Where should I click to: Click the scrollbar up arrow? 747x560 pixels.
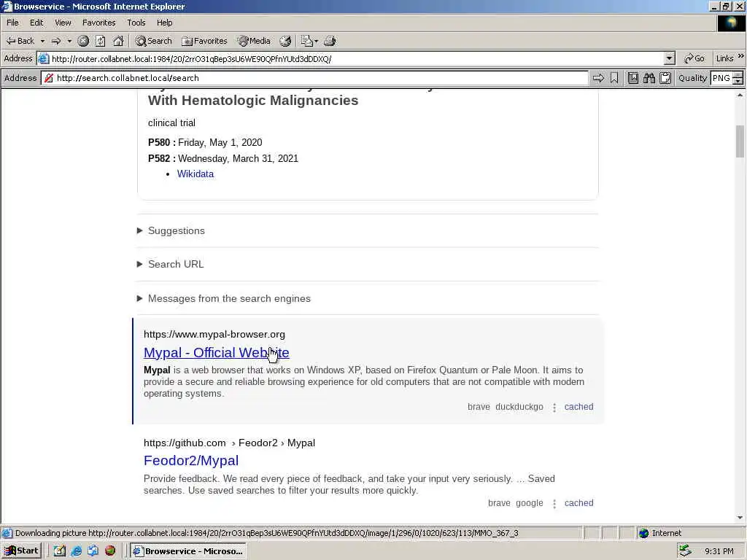[x=740, y=96]
